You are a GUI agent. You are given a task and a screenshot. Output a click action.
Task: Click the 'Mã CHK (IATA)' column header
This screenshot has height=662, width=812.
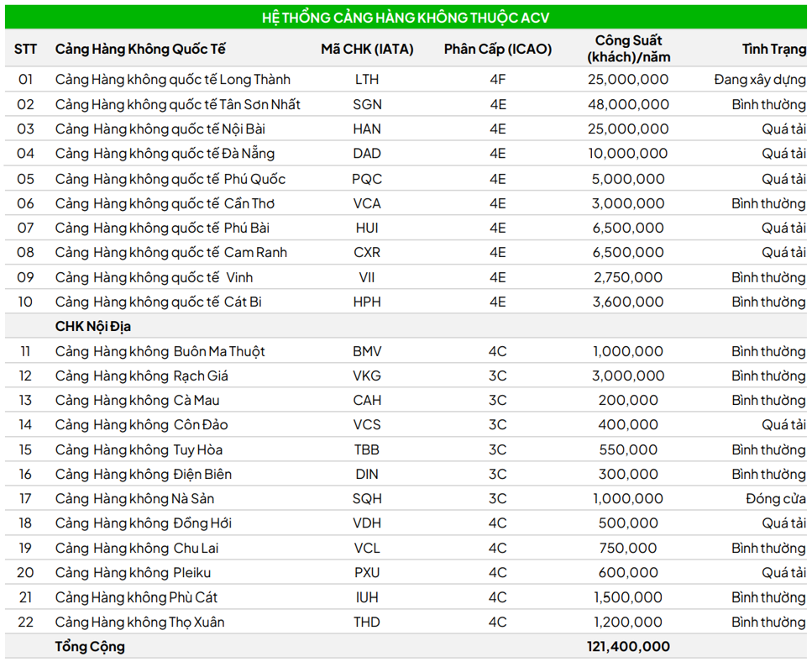point(367,49)
